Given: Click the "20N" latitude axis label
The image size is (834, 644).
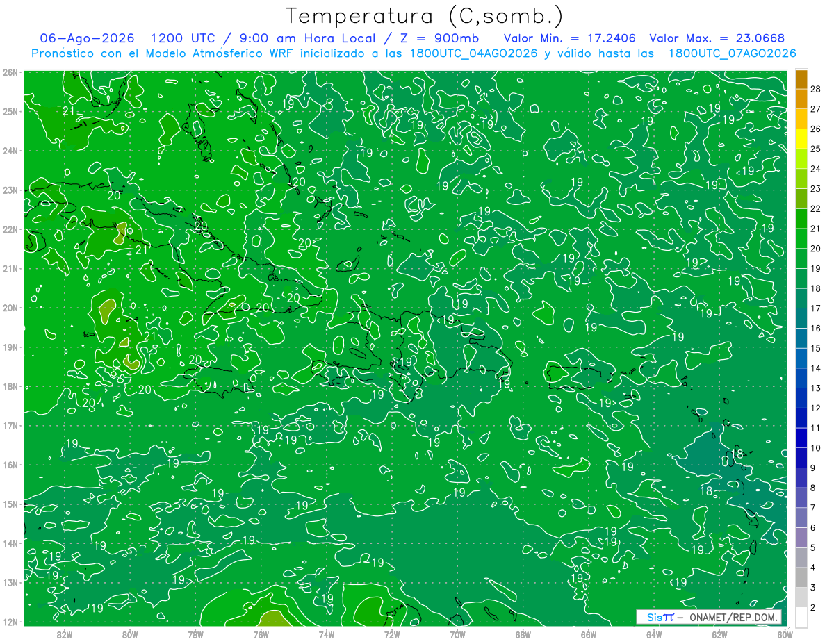Looking at the screenshot, I should [x=10, y=308].
